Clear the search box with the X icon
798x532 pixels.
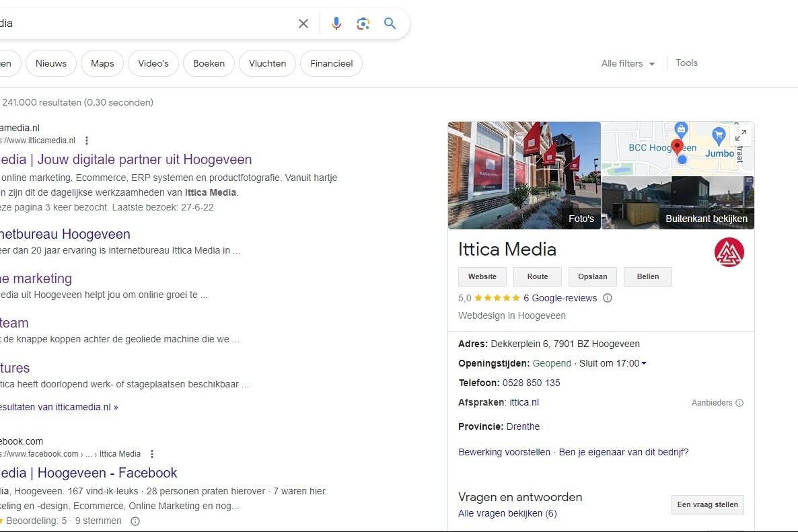303,24
